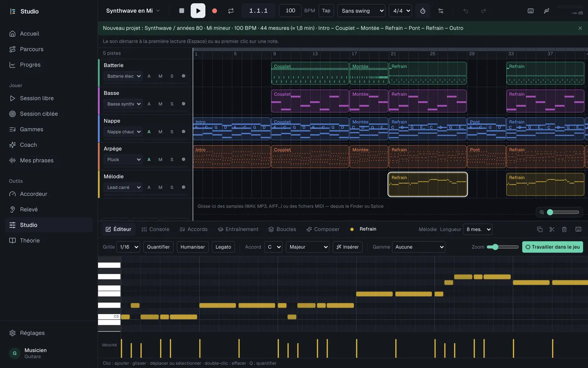The width and height of the screenshot is (588, 368).
Task: Switch to the Accords tab
Action: click(x=193, y=229)
